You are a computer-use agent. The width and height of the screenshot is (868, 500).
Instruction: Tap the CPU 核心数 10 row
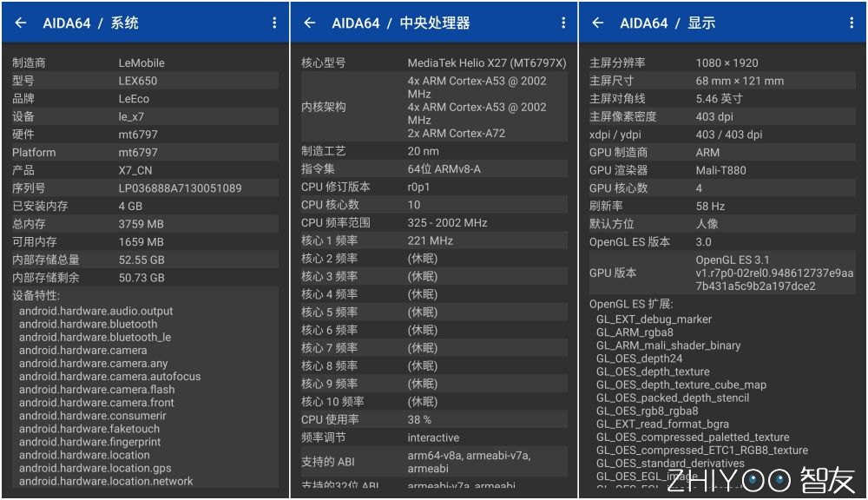pos(434,204)
